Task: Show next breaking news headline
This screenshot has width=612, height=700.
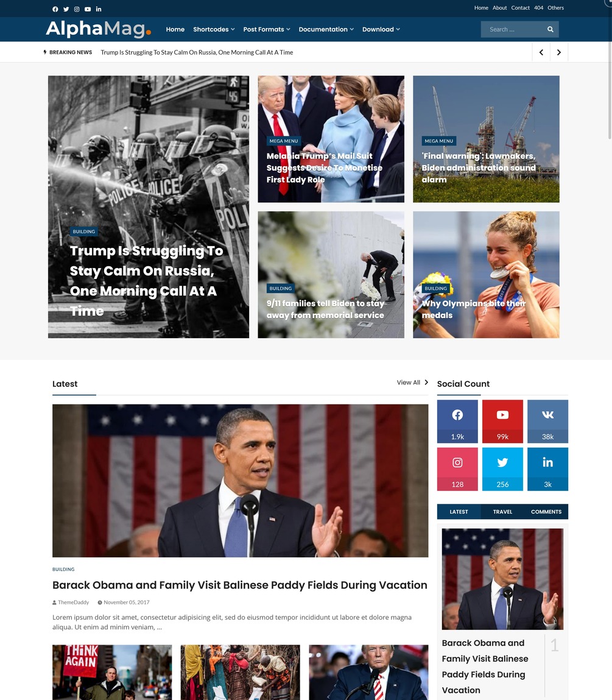Action: coord(559,52)
